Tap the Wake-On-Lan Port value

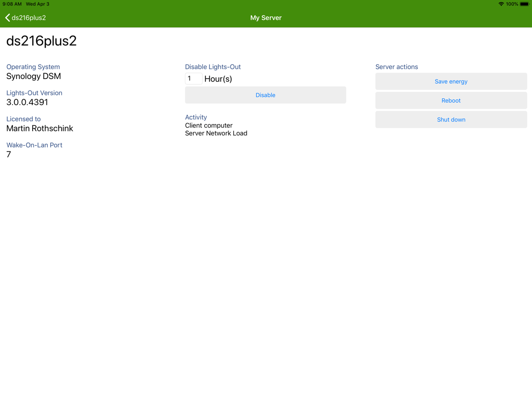coord(9,154)
